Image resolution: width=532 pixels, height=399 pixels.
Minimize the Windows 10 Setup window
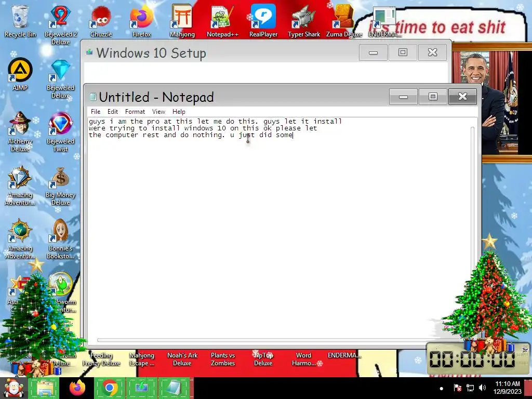[x=373, y=52]
